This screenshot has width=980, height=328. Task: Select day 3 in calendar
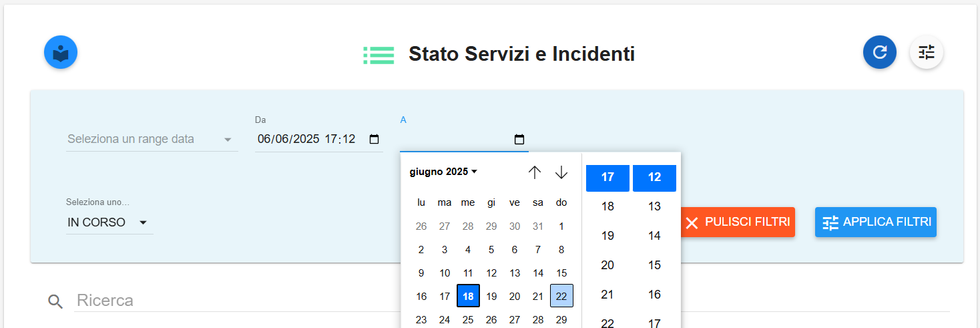coord(445,250)
